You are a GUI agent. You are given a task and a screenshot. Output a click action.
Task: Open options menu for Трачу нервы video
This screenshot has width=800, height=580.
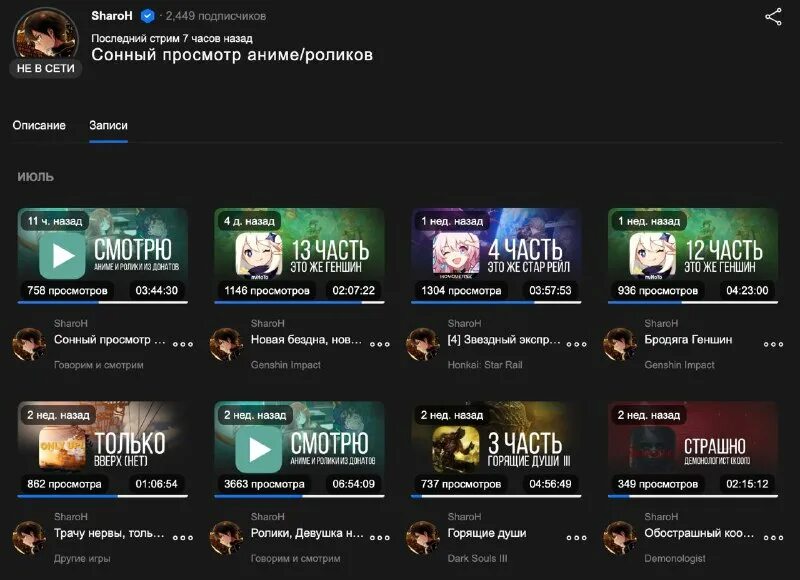183,537
